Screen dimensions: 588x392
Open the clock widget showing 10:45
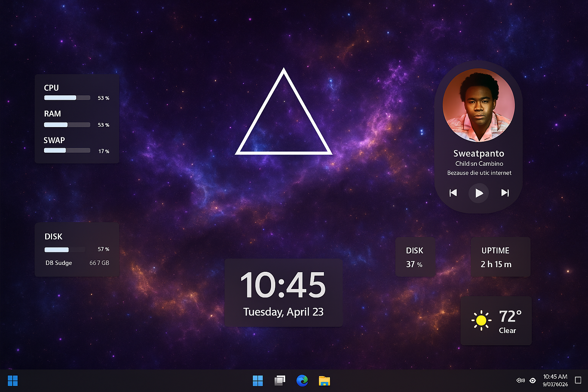(x=283, y=284)
